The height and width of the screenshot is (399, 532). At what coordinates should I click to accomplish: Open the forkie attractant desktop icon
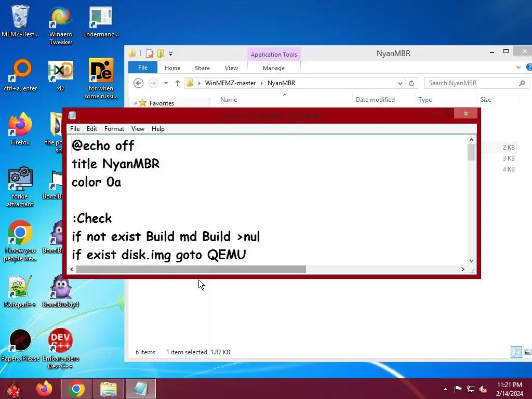pos(20,187)
